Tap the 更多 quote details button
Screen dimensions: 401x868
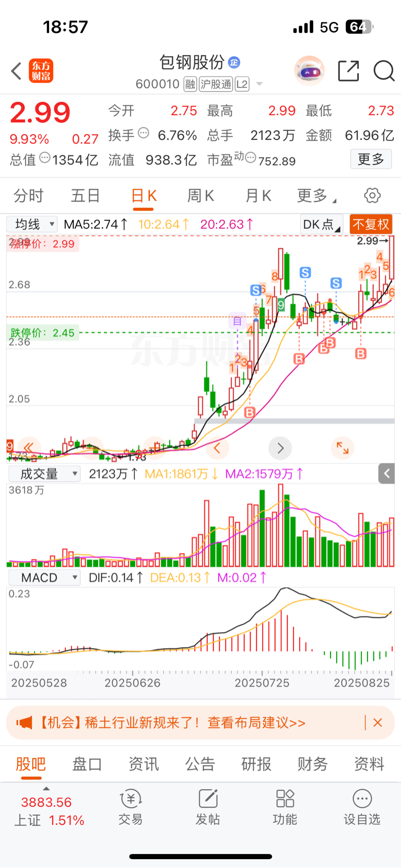(371, 159)
